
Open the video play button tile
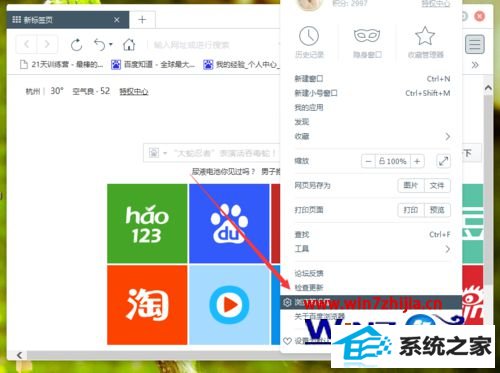(229, 305)
